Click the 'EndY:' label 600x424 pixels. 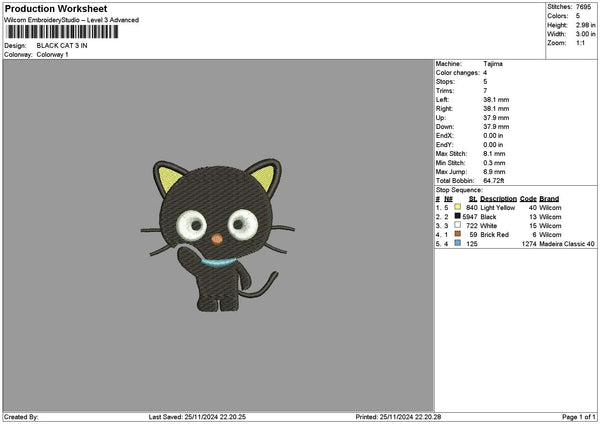445,145
